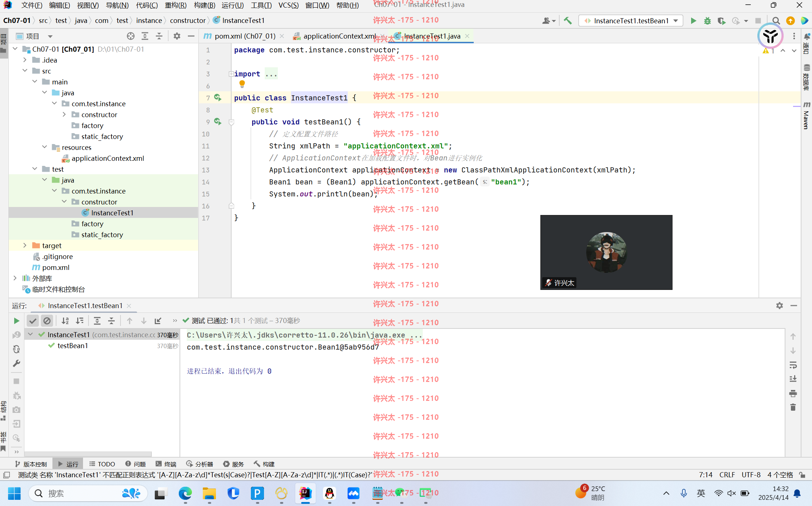
Task: Open Build tool window
Action: [x=264, y=464]
